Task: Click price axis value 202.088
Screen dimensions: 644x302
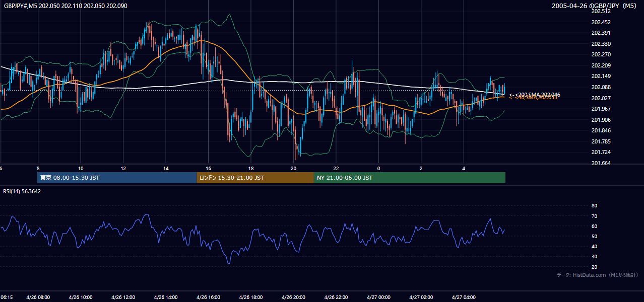Action: point(601,87)
